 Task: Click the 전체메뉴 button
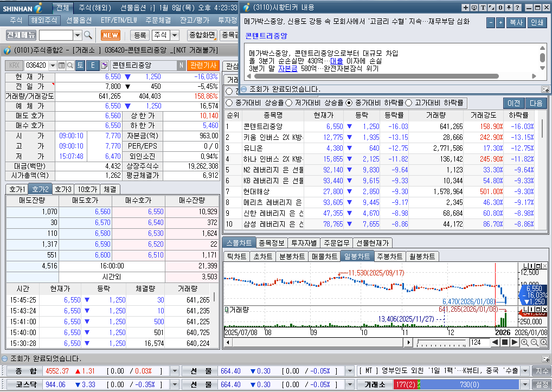click(x=21, y=35)
